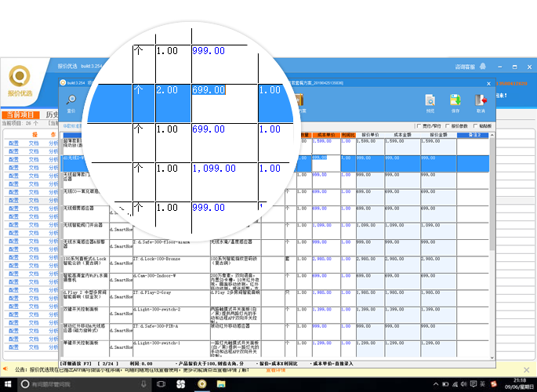The width and height of the screenshot is (537, 392).
Task: Click the 利润比 column header
Action: (x=348, y=135)
